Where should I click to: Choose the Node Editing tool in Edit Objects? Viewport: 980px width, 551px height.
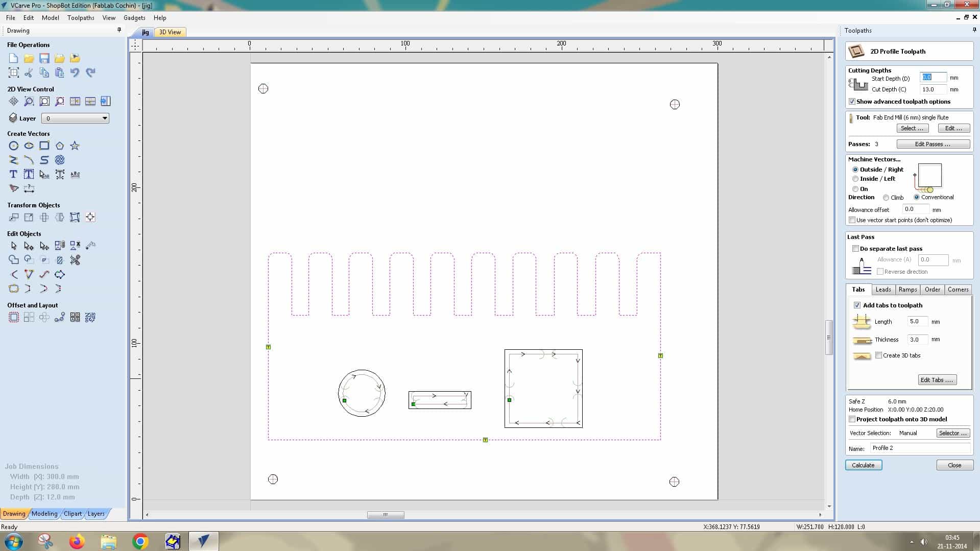29,246
